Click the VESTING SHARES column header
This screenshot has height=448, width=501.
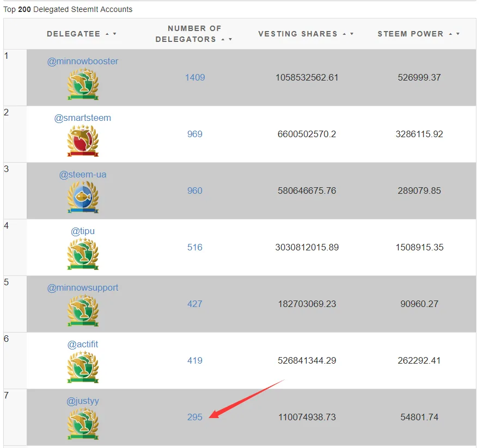tap(298, 34)
